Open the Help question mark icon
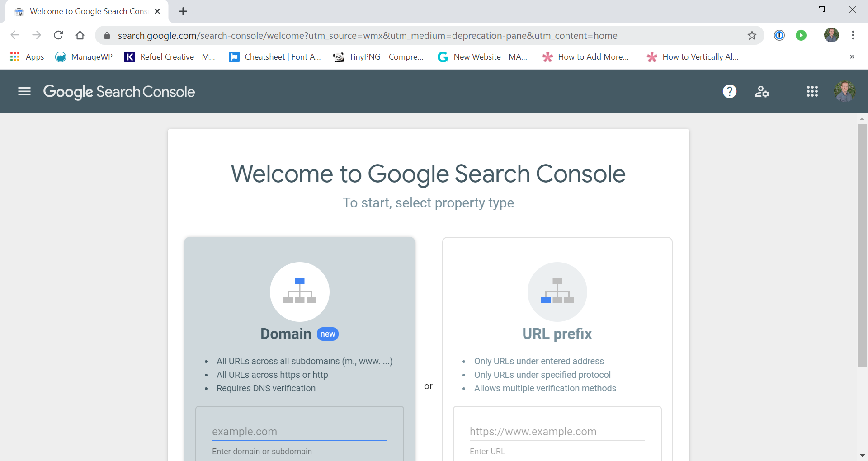The height and width of the screenshot is (461, 868). pos(730,92)
